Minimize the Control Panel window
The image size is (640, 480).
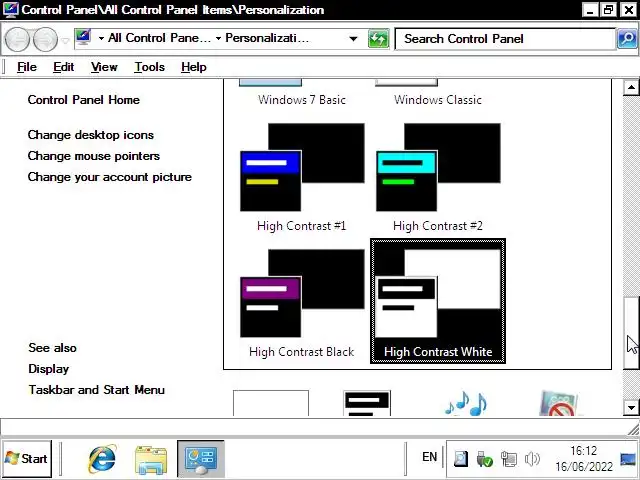[x=590, y=9]
